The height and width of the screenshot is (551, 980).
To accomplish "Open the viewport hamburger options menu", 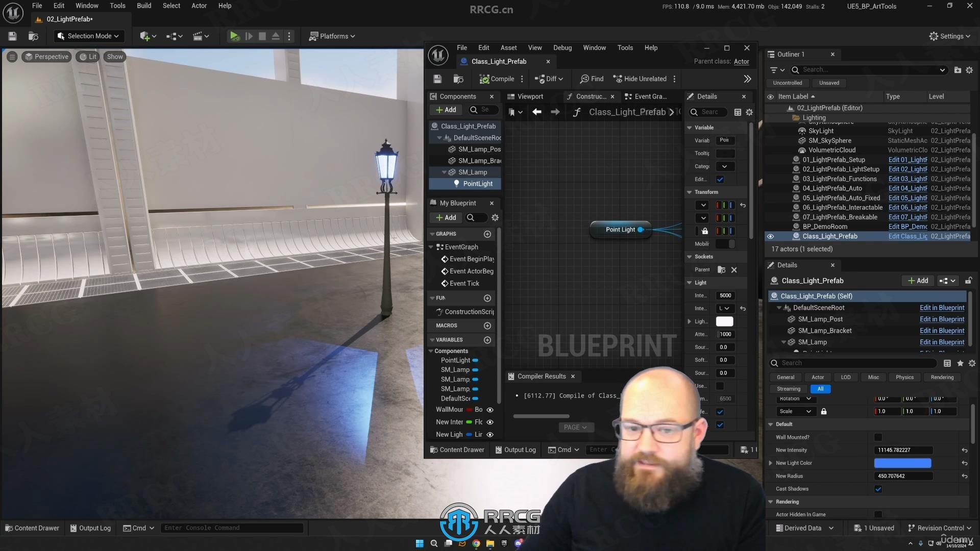I will [12, 57].
